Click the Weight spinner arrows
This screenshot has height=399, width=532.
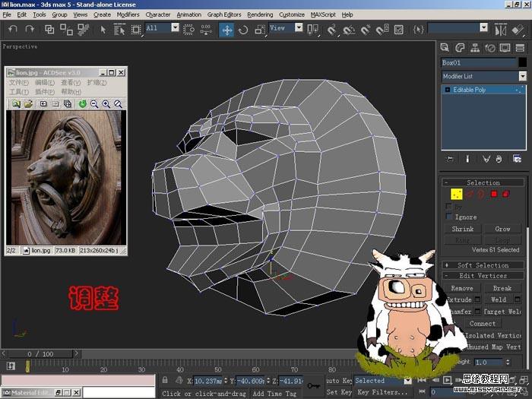(508, 362)
